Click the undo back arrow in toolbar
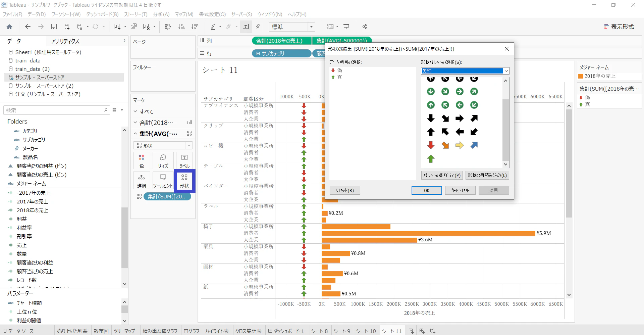This screenshot has height=335, width=644. tap(28, 27)
